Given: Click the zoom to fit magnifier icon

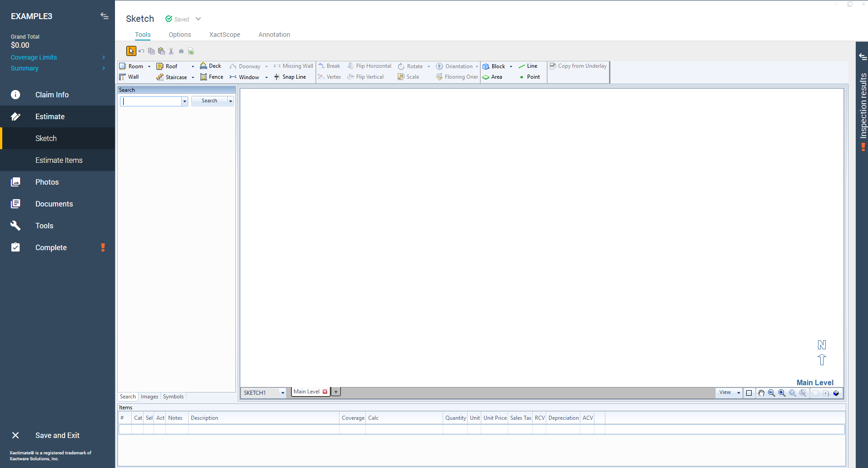Looking at the screenshot, I should tap(793, 393).
